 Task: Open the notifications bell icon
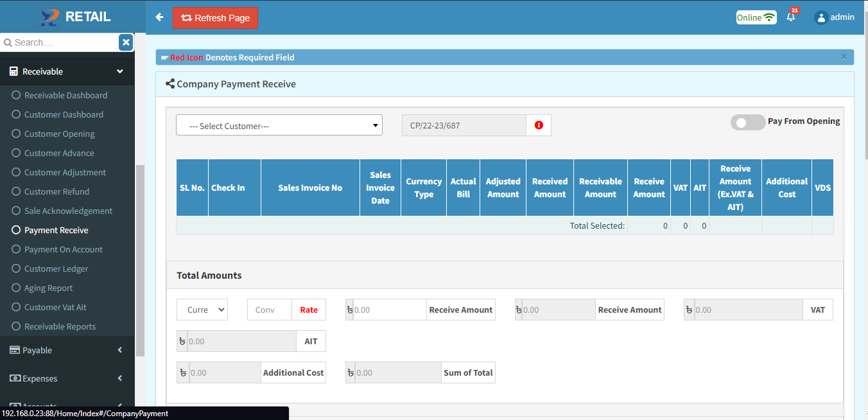(x=790, y=17)
